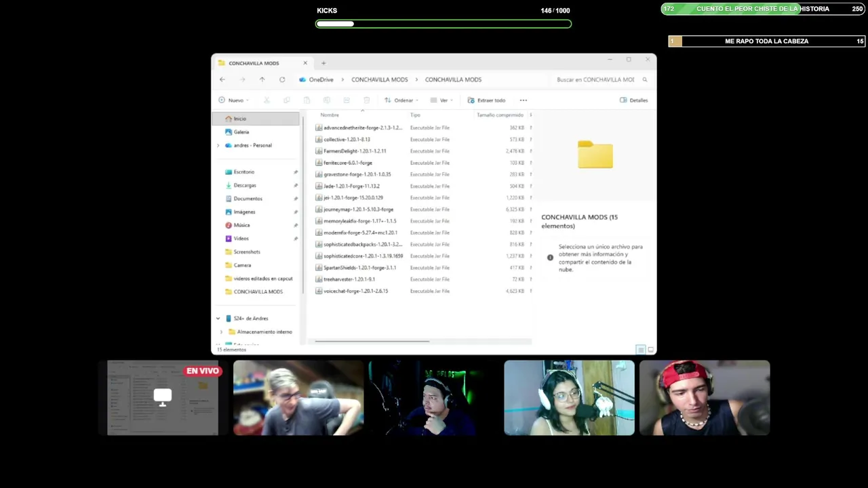Select CONCHAVILLA MODS in the sidebar

pos(256,291)
